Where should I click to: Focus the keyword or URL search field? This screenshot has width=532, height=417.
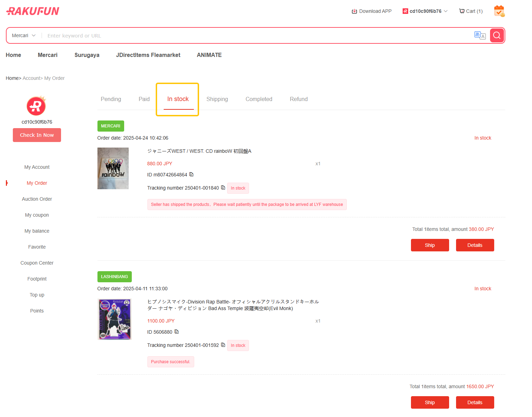[x=257, y=35]
